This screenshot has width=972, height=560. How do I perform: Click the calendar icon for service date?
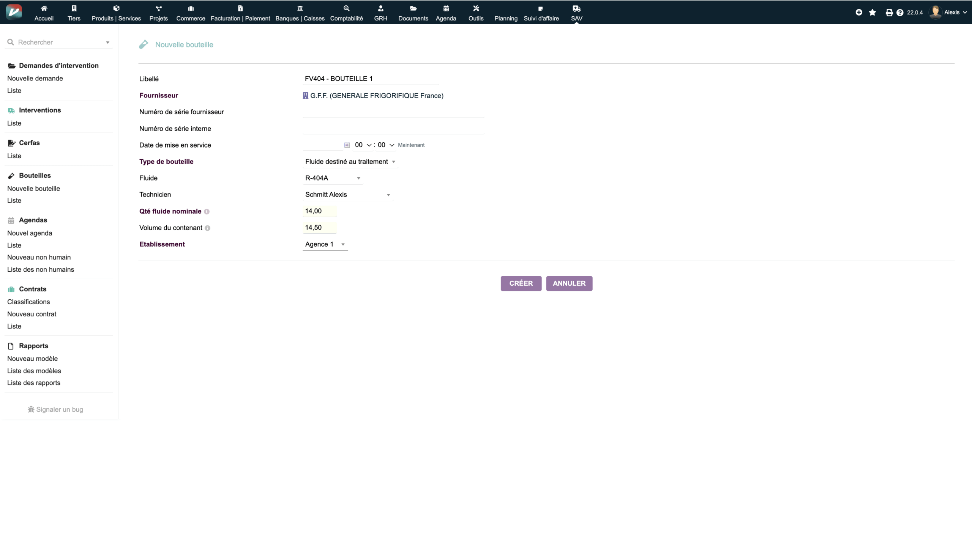tap(347, 145)
